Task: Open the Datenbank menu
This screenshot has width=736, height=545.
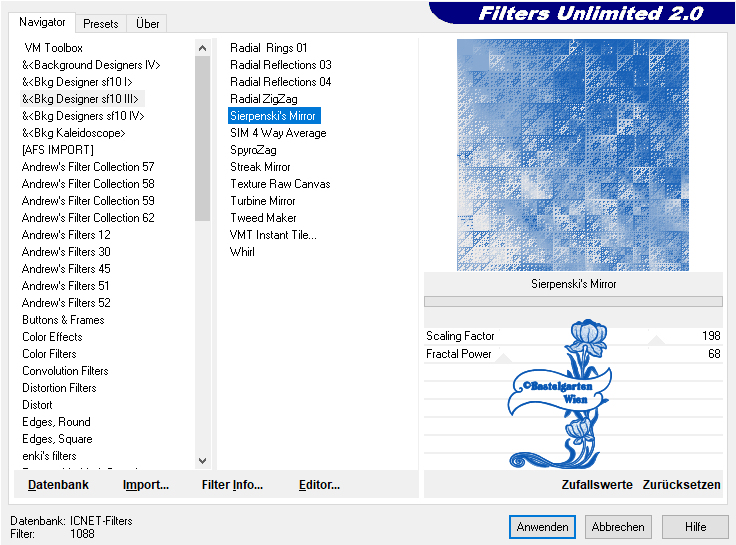Action: (58, 484)
